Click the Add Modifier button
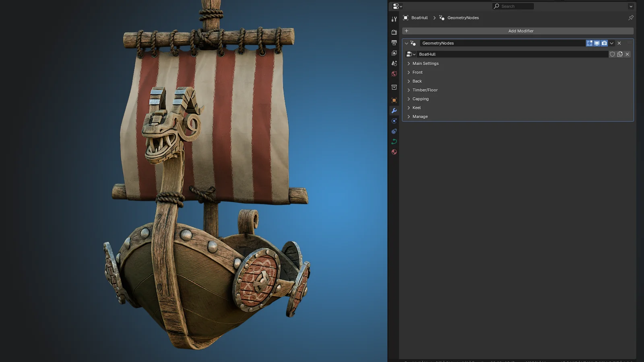Image resolution: width=644 pixels, height=362 pixels. (x=521, y=31)
